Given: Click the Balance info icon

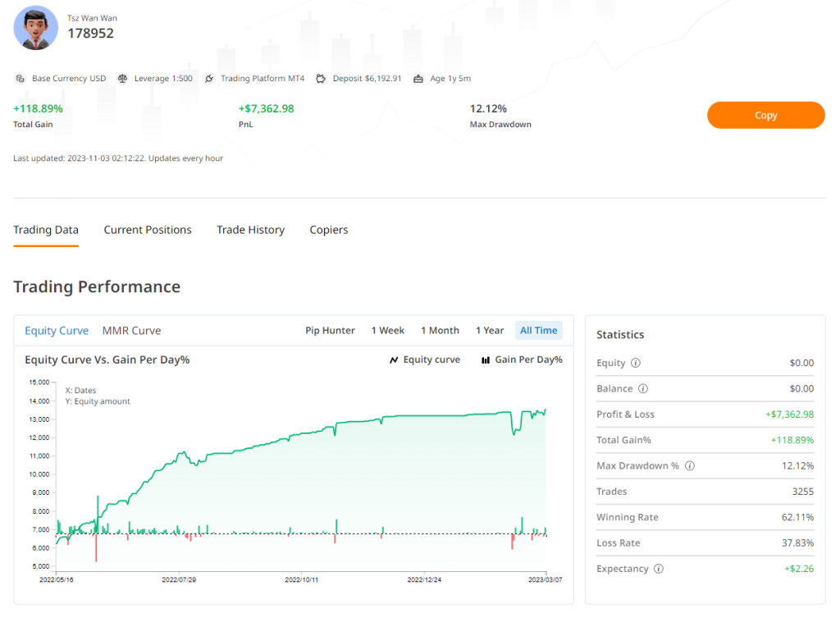Looking at the screenshot, I should 643,389.
